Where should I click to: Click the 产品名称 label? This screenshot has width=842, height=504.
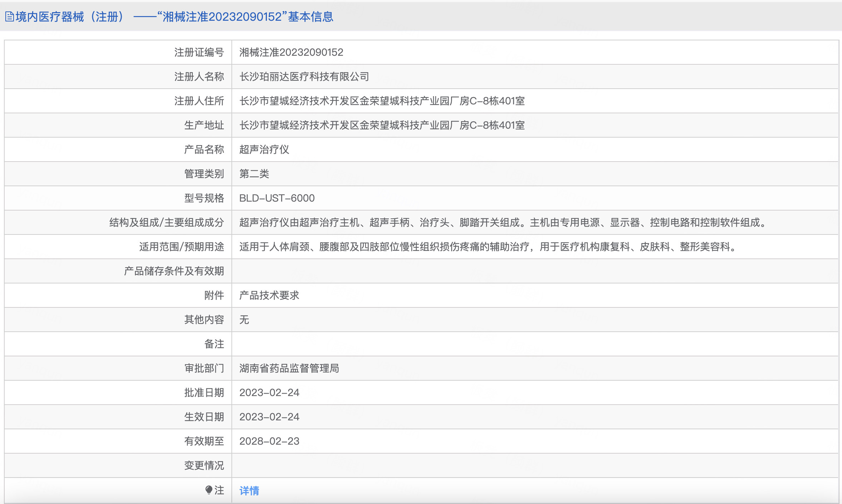(x=204, y=149)
